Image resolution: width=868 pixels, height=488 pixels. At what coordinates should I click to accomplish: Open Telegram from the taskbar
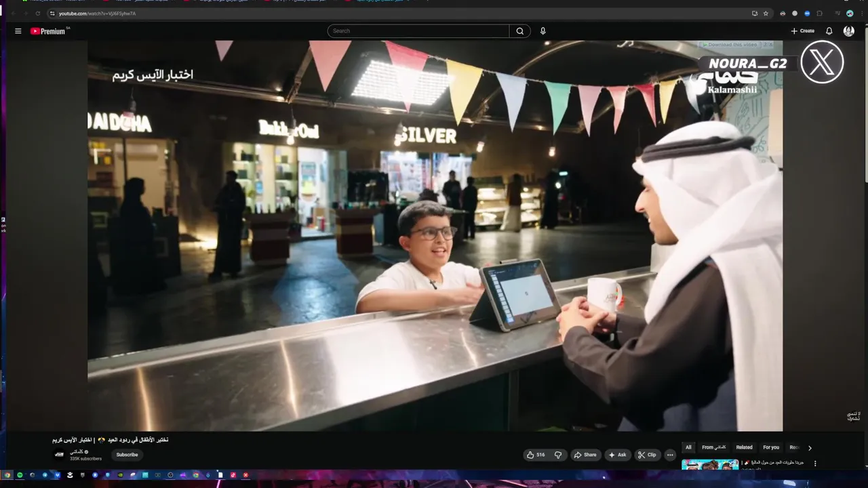45,475
